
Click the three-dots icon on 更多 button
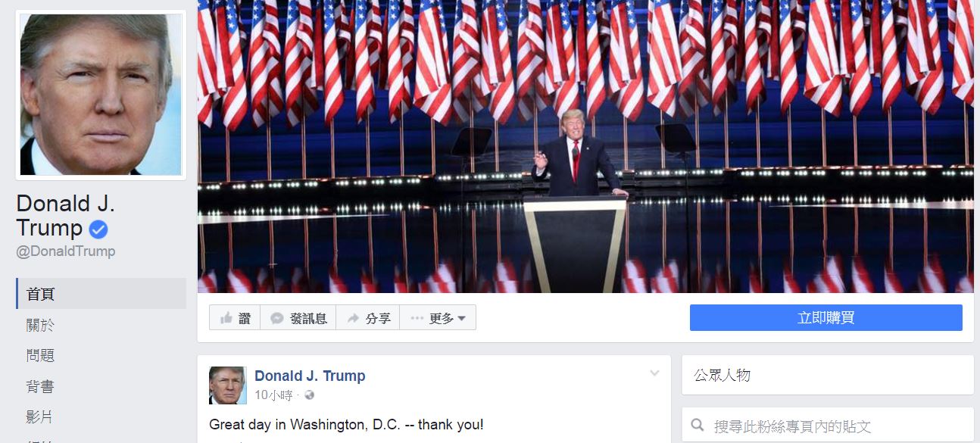[417, 319]
